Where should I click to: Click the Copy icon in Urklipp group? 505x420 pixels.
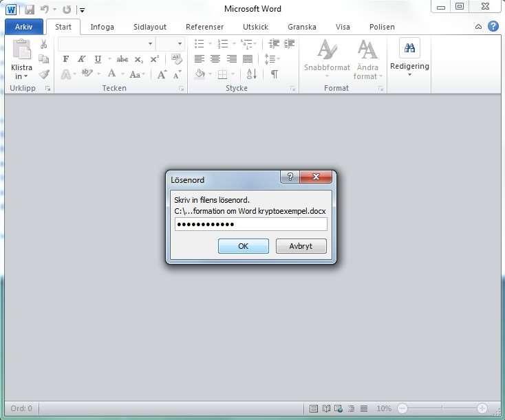coord(44,59)
